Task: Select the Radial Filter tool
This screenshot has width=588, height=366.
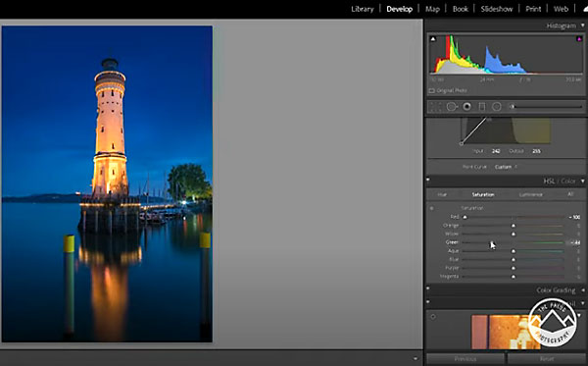Action: [497, 107]
